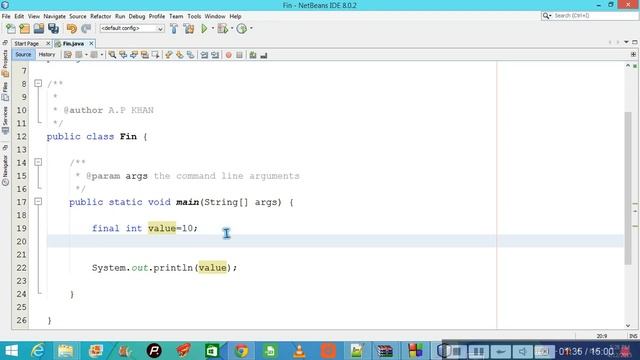
Task: Click the Last Edit icon in editor toolbar
Action: [x=68, y=55]
